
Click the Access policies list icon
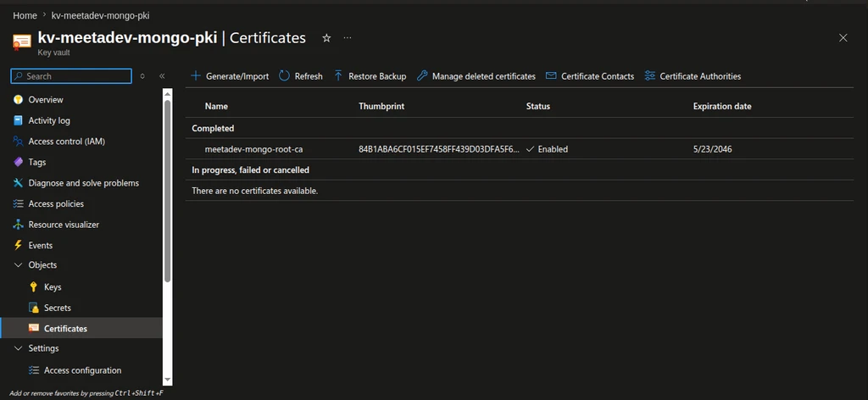point(18,203)
